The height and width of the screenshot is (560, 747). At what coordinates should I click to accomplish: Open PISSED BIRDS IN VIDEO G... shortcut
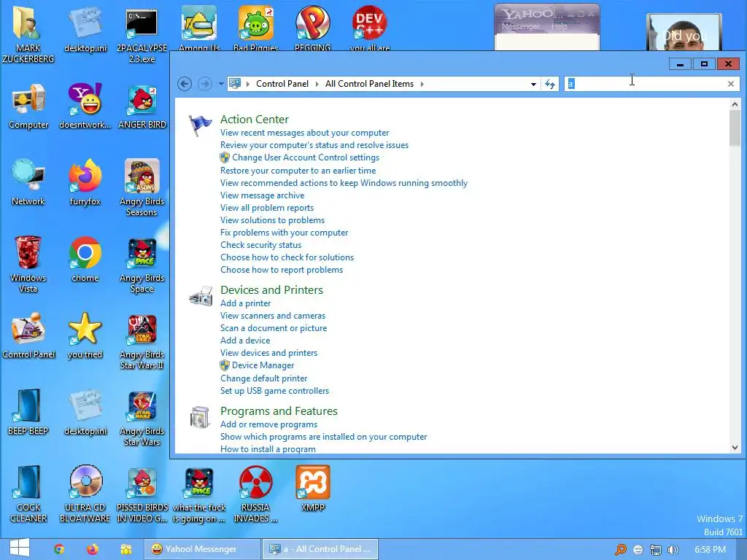[142, 494]
